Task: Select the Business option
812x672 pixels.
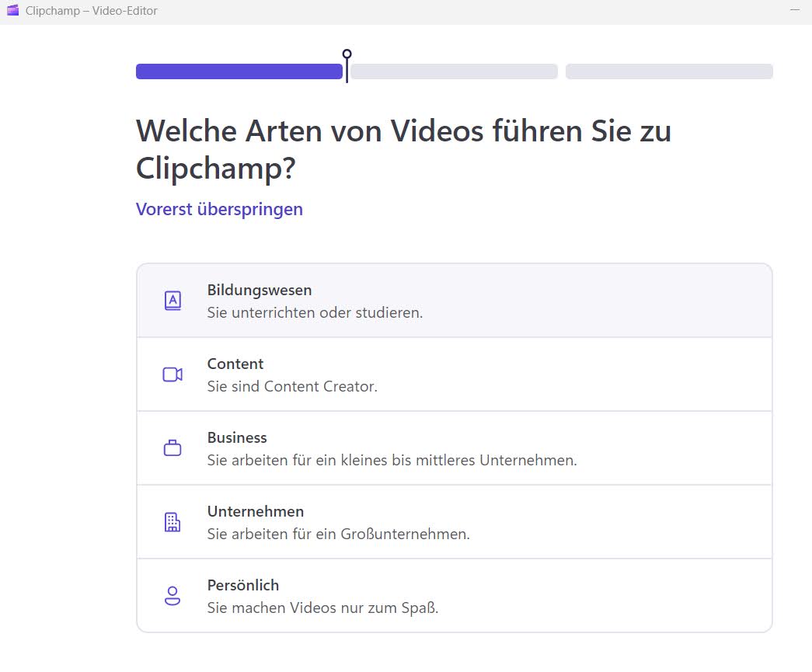Action: click(454, 447)
